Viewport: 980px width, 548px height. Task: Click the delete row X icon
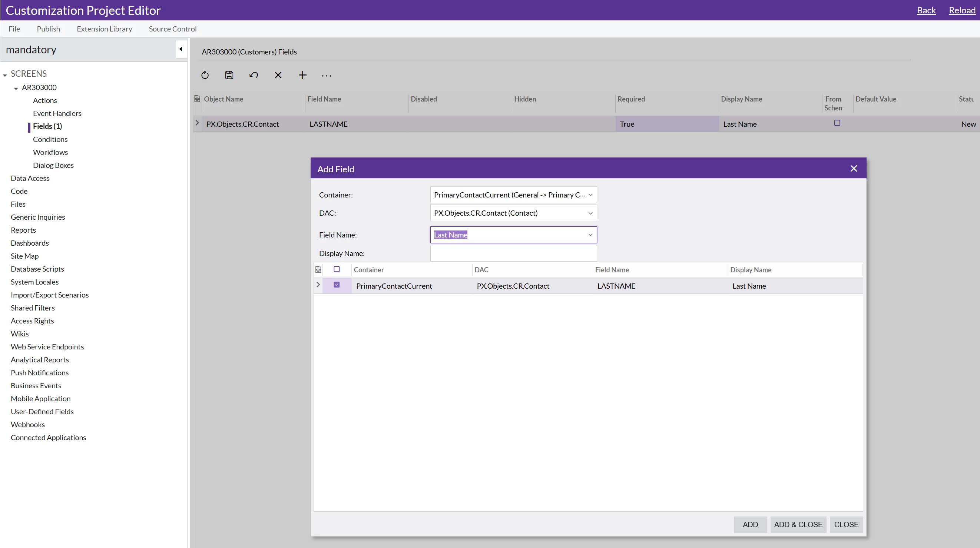coord(278,75)
